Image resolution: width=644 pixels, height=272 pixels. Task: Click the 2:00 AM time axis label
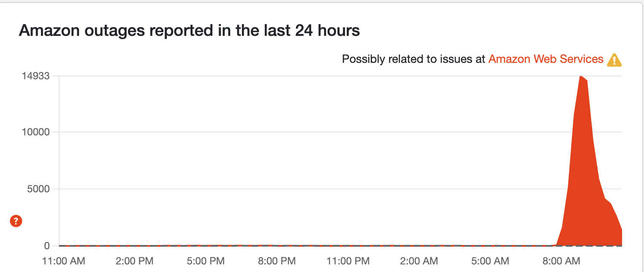[x=418, y=261]
